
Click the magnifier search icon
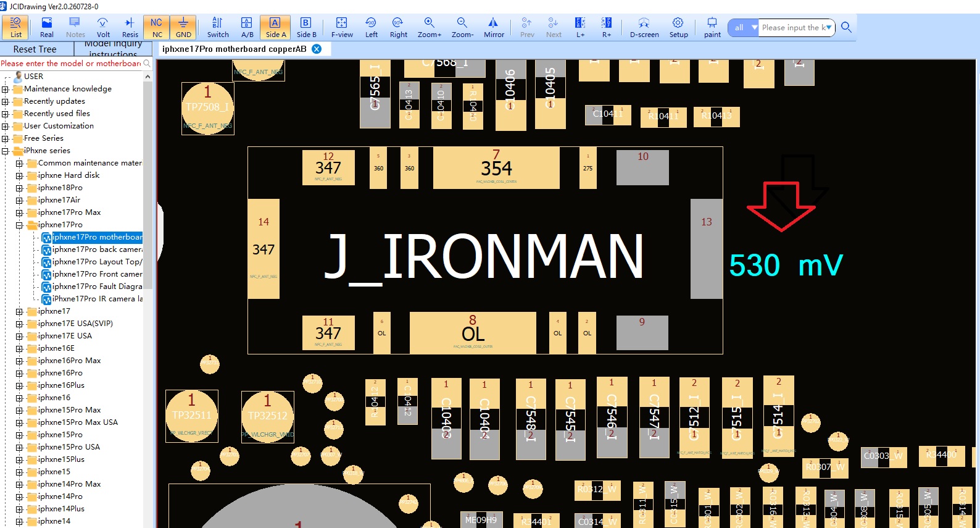(x=846, y=27)
